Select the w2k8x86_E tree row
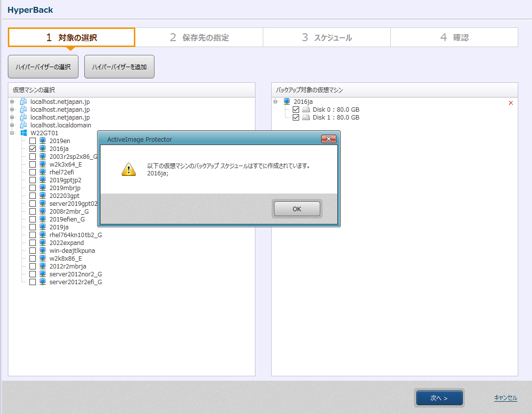The image size is (532, 414). [x=66, y=258]
